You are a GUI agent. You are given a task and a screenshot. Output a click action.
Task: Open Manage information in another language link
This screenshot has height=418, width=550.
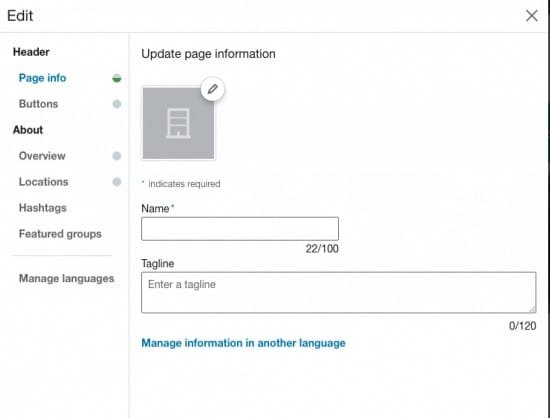tap(243, 343)
